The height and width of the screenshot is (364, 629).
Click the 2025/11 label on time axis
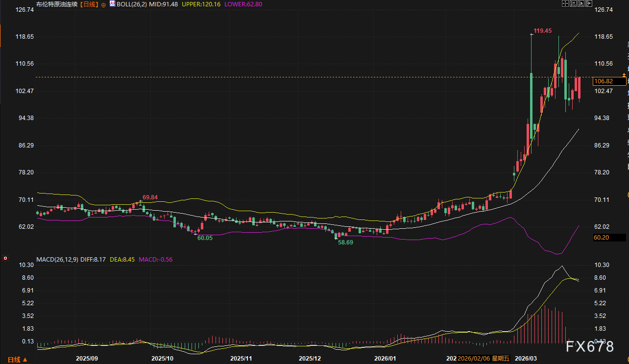(x=241, y=359)
